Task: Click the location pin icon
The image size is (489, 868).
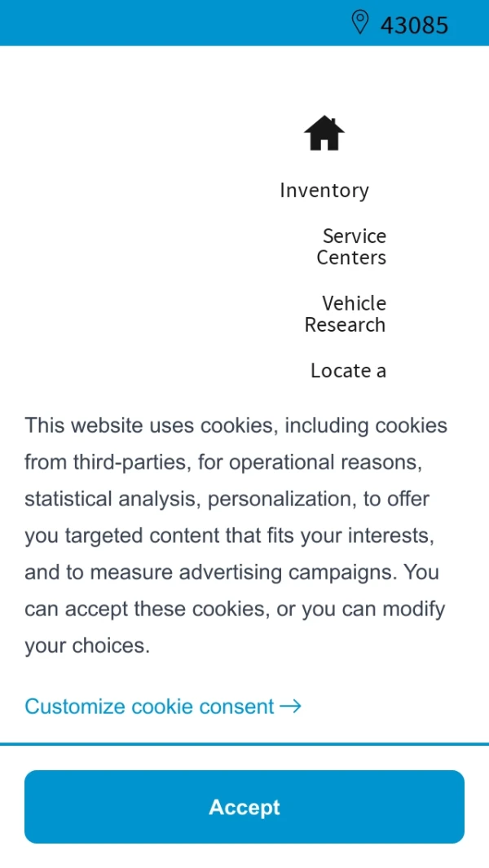Action: click(359, 22)
